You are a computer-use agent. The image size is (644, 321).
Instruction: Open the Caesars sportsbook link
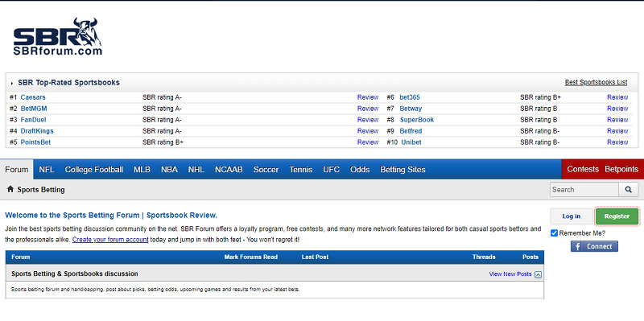33,97
